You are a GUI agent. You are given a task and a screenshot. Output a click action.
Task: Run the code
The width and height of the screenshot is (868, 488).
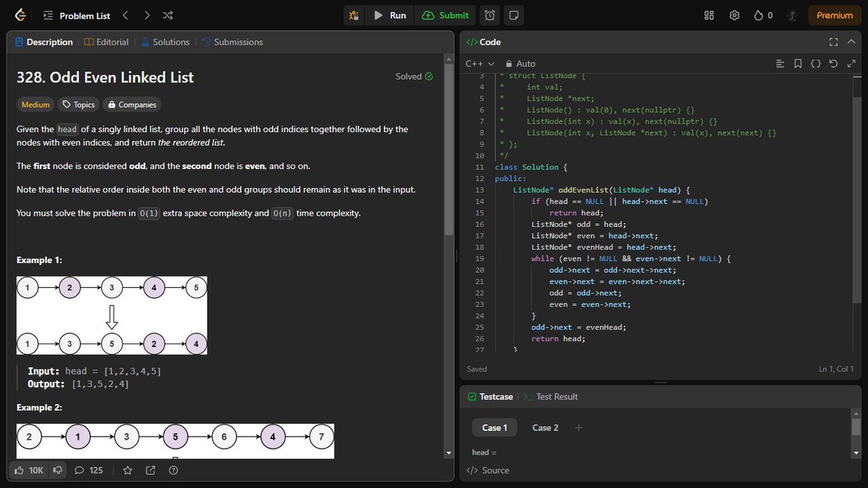[390, 15]
